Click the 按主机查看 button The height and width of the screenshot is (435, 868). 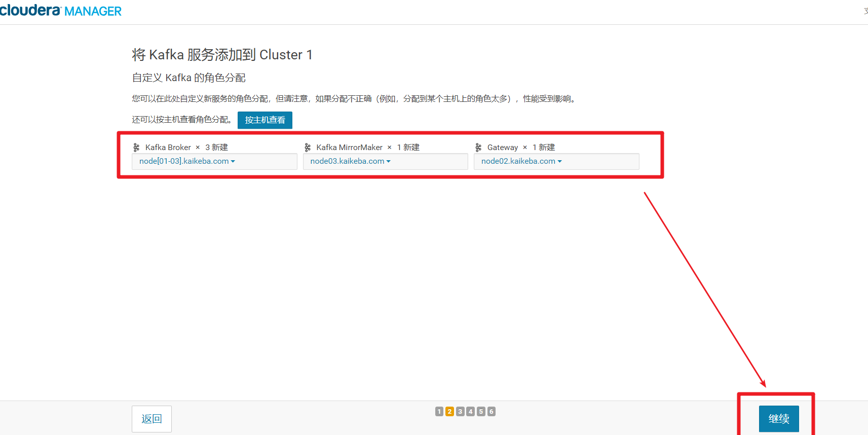pos(265,120)
